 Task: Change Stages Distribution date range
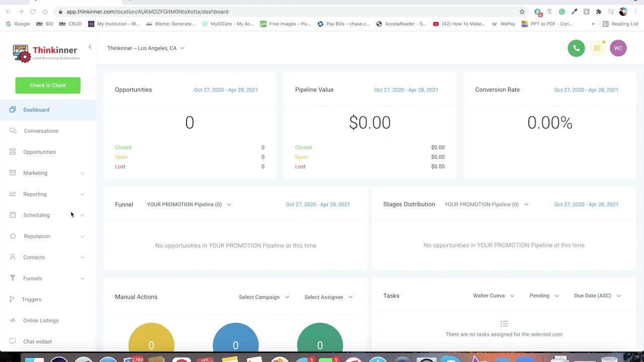(x=586, y=205)
